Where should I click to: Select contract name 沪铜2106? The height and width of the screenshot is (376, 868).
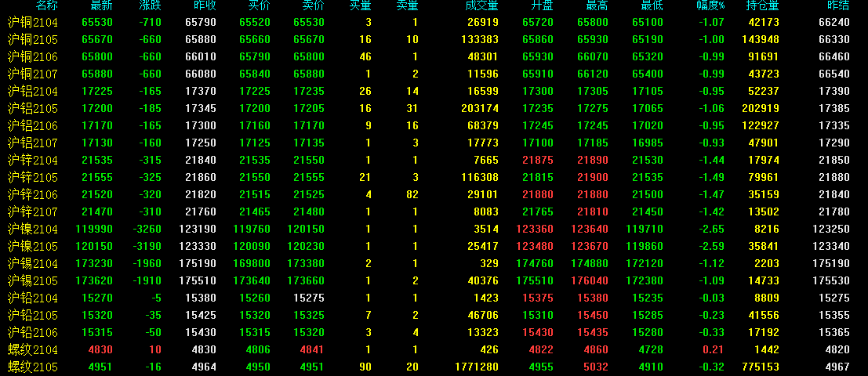pos(33,57)
